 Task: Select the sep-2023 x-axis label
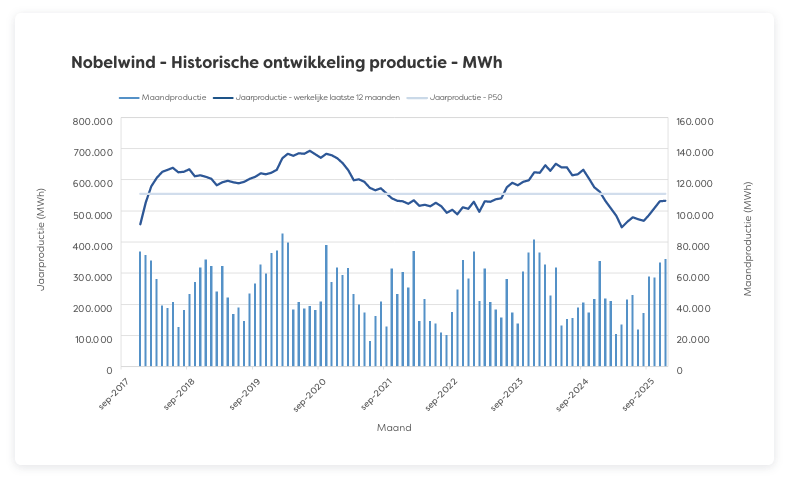click(x=512, y=392)
